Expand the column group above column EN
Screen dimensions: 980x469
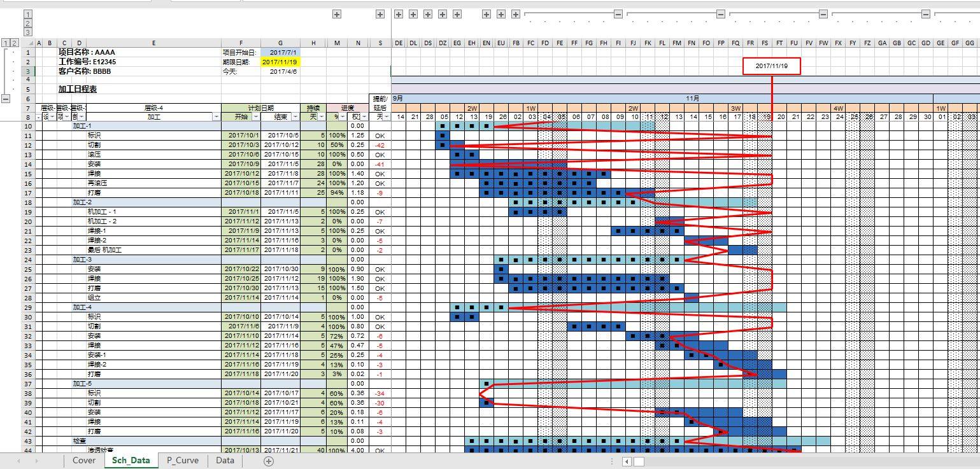coord(486,14)
